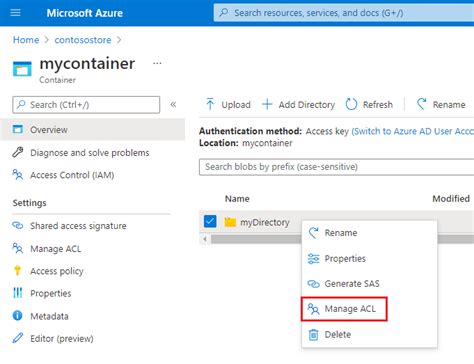Click the Access Control (IAM) people icon
474x364 pixels.
(x=18, y=174)
